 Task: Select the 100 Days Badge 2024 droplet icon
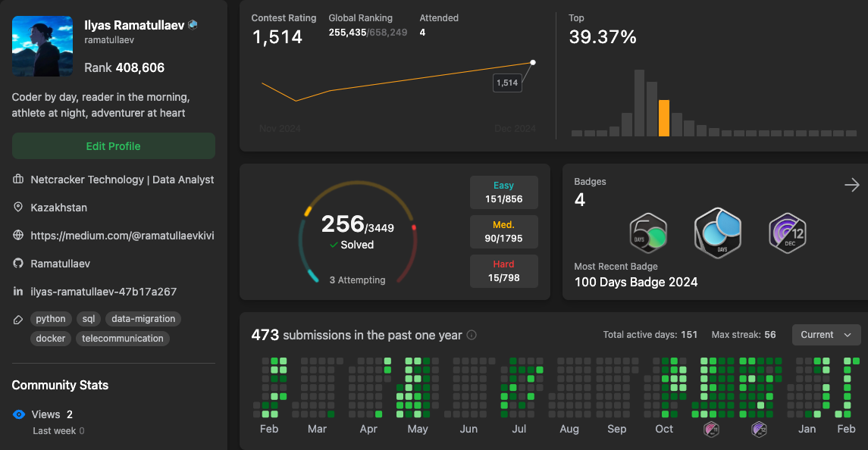(x=717, y=233)
